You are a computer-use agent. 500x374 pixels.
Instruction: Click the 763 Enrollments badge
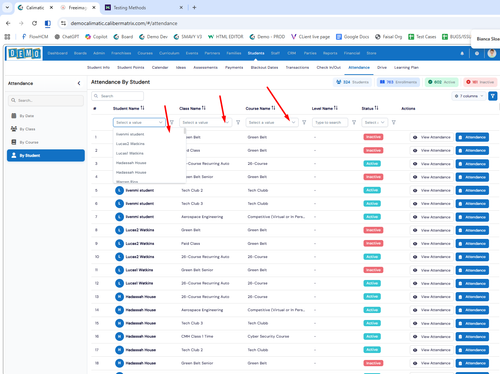[398, 82]
